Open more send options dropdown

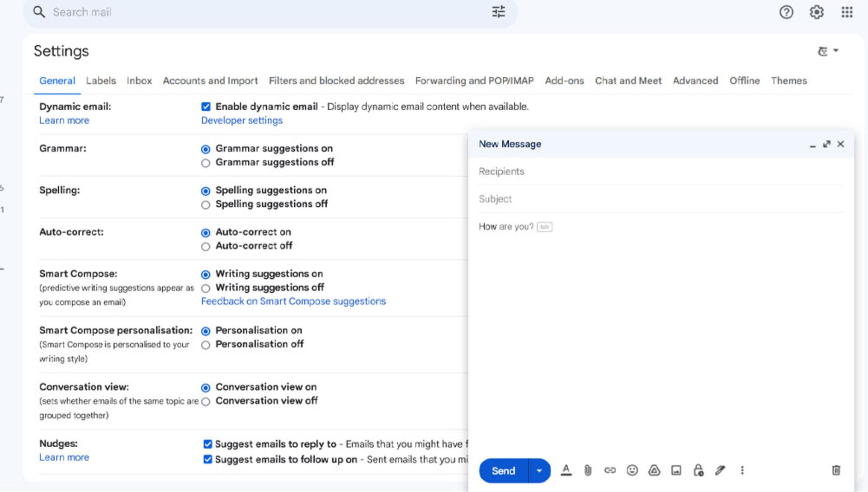539,471
